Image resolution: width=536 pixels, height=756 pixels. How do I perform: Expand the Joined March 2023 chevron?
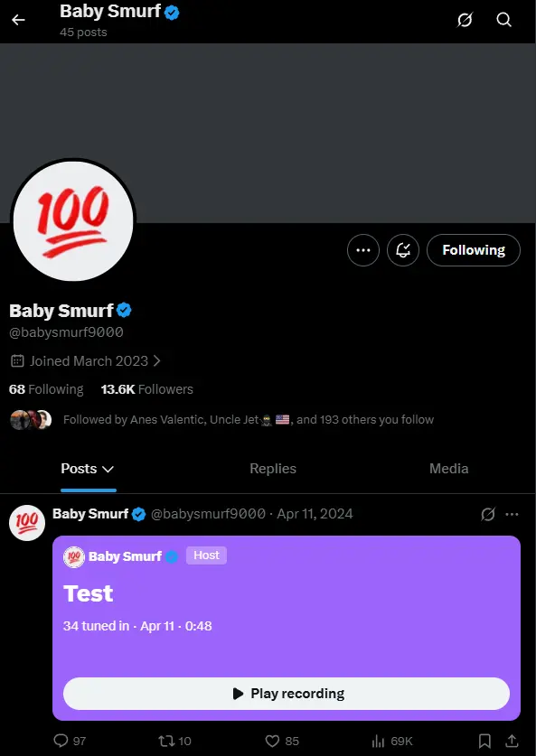pos(156,361)
